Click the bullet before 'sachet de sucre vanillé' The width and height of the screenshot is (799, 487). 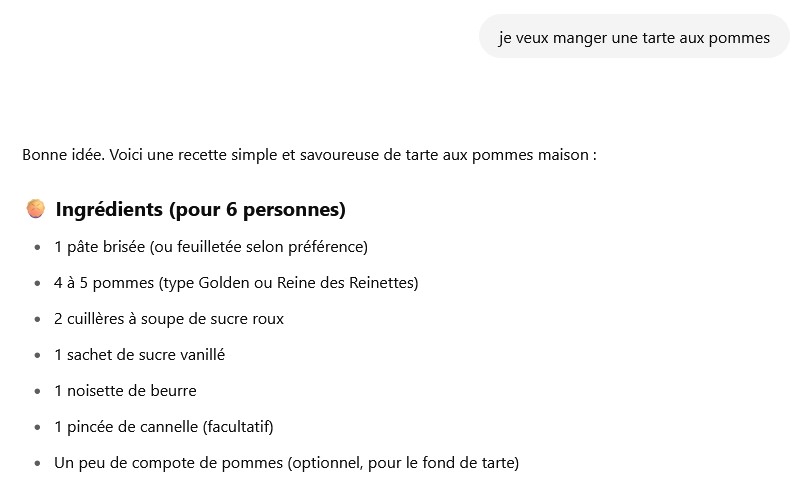click(37, 356)
